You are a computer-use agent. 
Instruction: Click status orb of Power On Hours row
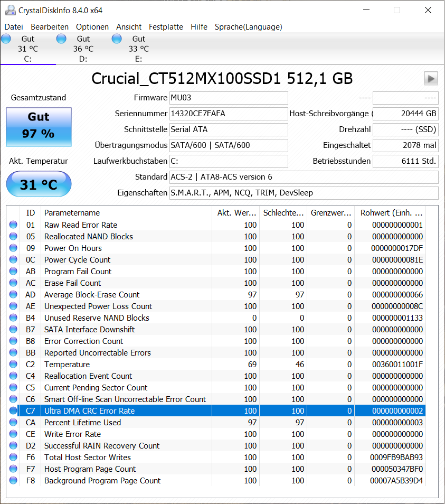coord(13,248)
